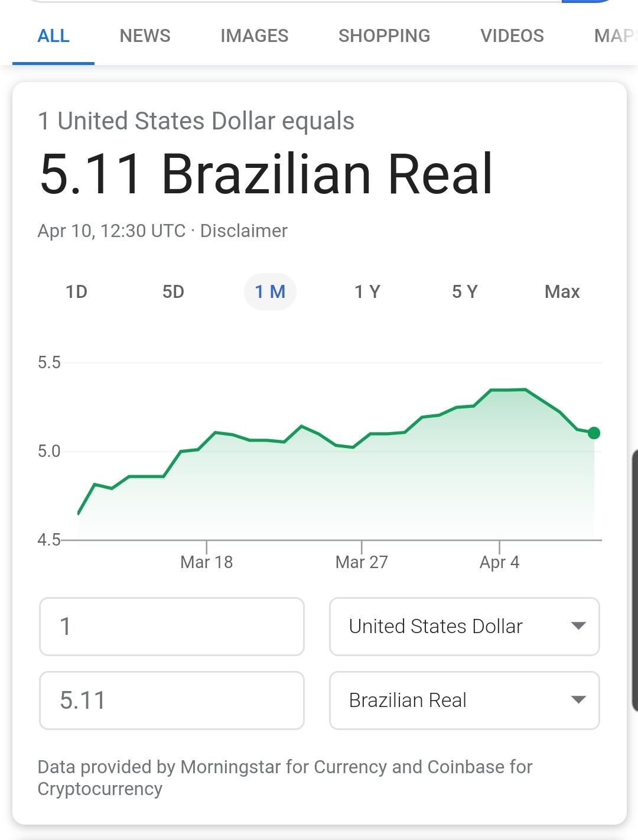This screenshot has height=840, width=638.
Task: Select the 1 M chart range
Action: pos(270,291)
